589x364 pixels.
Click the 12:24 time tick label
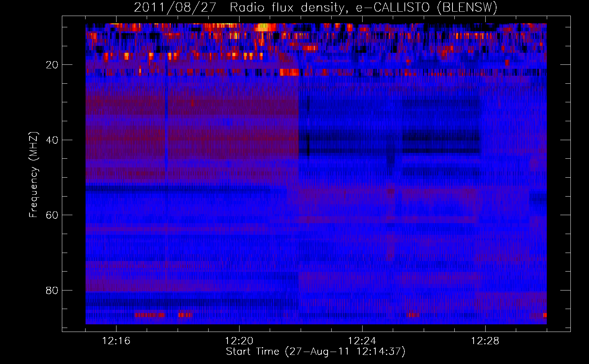(362, 341)
